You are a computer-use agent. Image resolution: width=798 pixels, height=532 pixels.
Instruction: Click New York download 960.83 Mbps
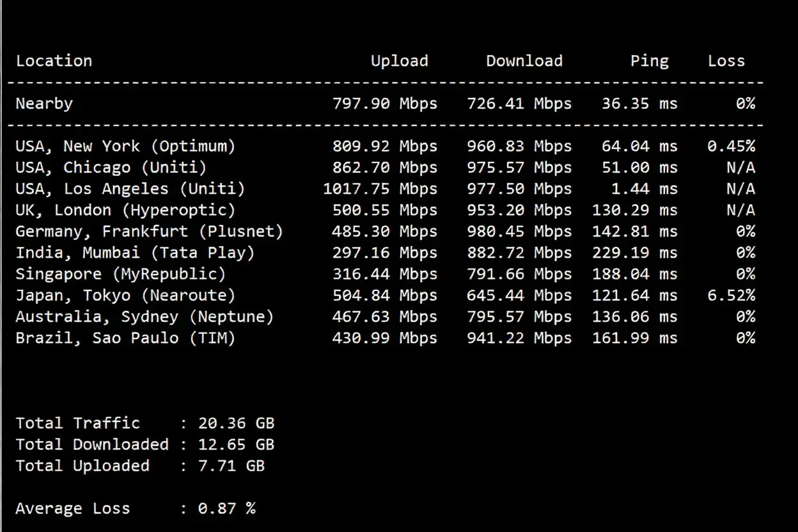(x=519, y=146)
